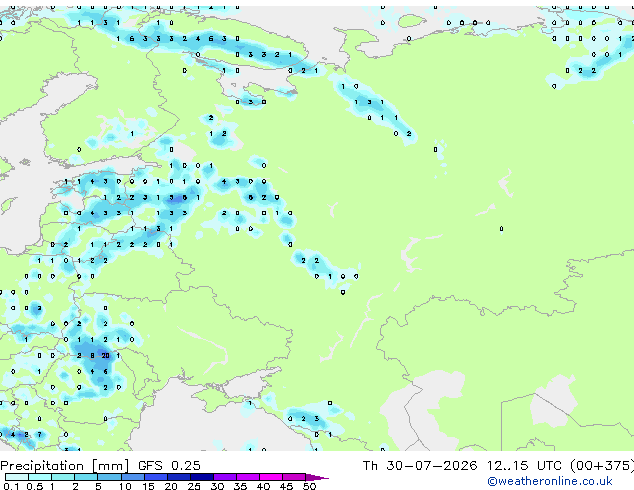Open the weatheronline.co.uk link
634x490 pixels.
pyautogui.click(x=550, y=481)
